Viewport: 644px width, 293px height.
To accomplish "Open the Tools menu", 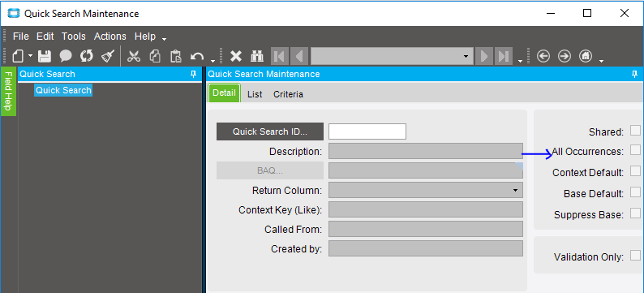I will click(74, 37).
